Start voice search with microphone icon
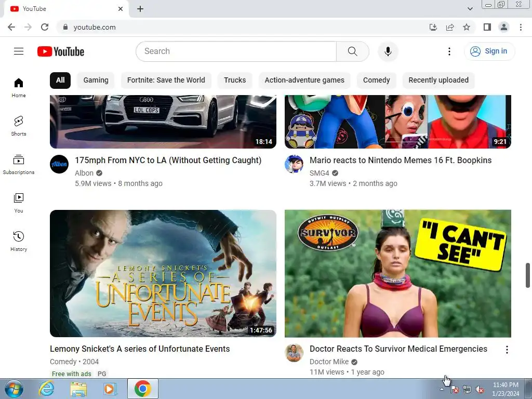Screen dimensions: 532x399 [x=388, y=51]
